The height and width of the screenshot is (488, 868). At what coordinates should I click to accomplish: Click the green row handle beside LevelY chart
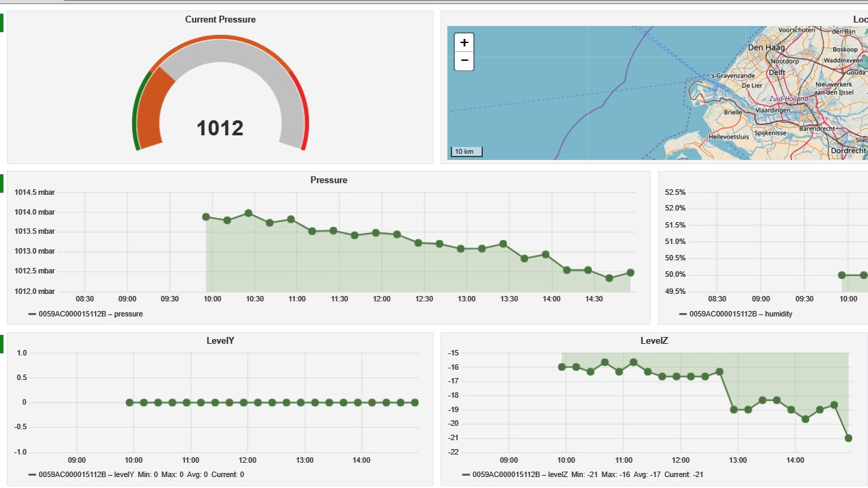(2, 344)
